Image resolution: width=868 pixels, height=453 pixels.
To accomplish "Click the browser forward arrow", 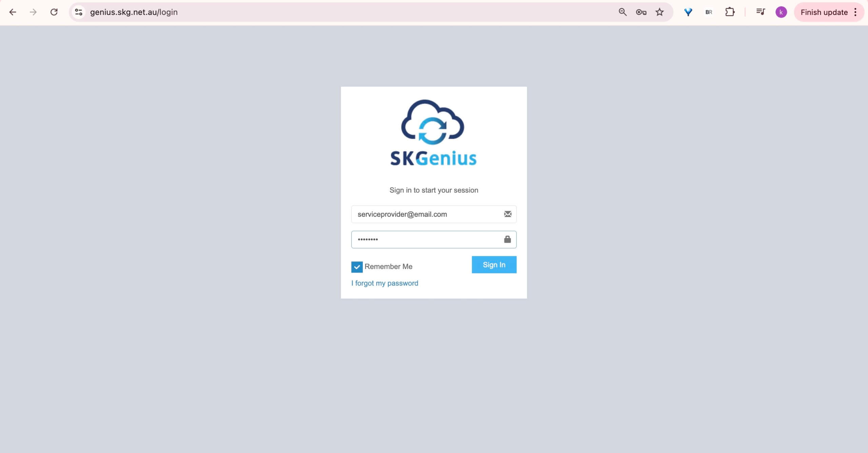I will coord(33,12).
